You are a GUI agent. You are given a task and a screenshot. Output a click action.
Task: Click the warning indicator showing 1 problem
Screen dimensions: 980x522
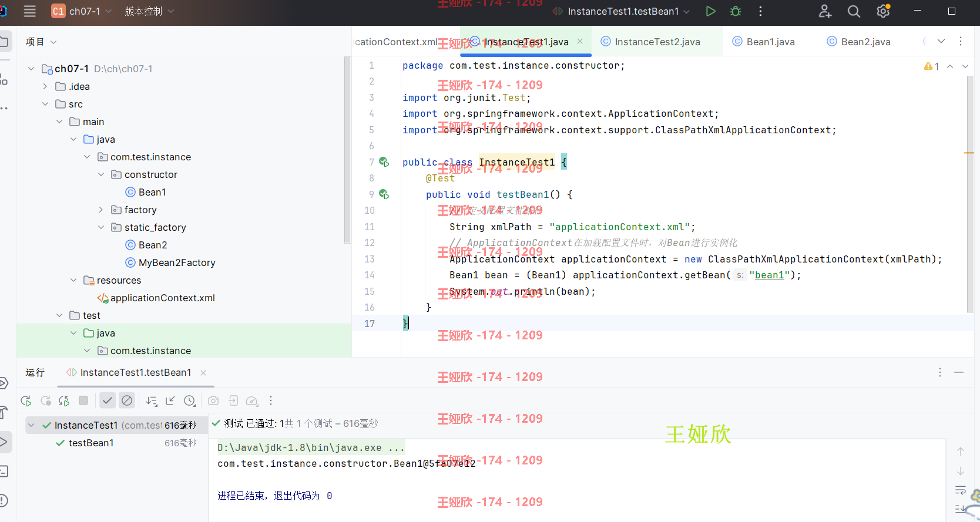pyautogui.click(x=931, y=66)
